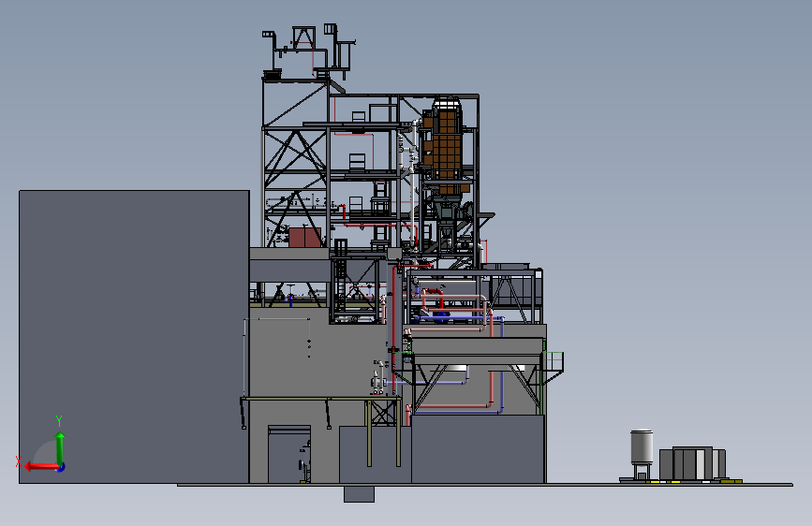Select the green railed balcony platform
Screen dimensions: 812x526
(x=552, y=361)
